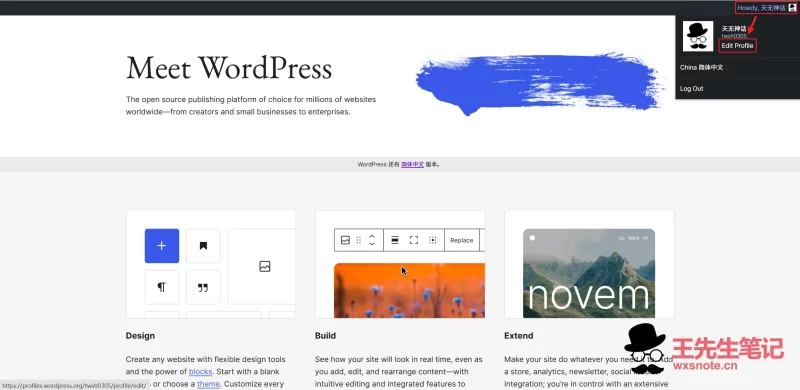Image resolution: width=800 pixels, height=390 pixels.
Task: Click the Build heading
Action: click(326, 335)
